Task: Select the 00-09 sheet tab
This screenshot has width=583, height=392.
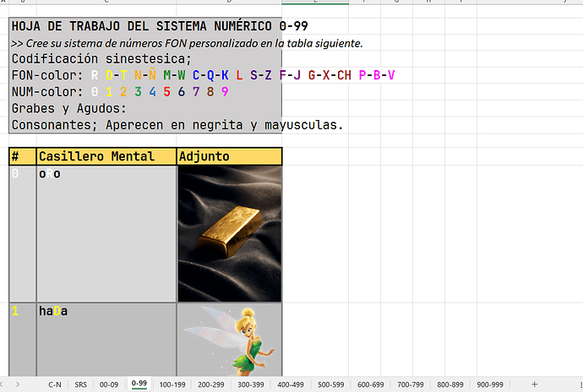Action: (108, 384)
